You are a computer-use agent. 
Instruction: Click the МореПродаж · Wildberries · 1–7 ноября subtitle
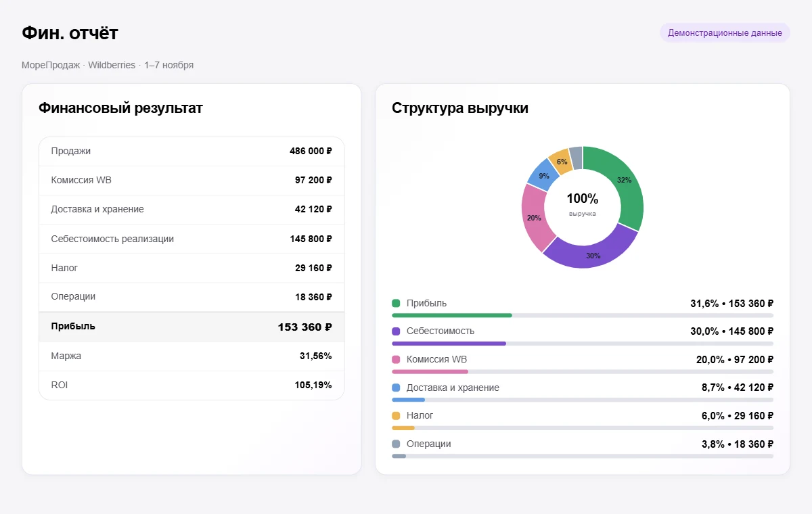point(108,65)
